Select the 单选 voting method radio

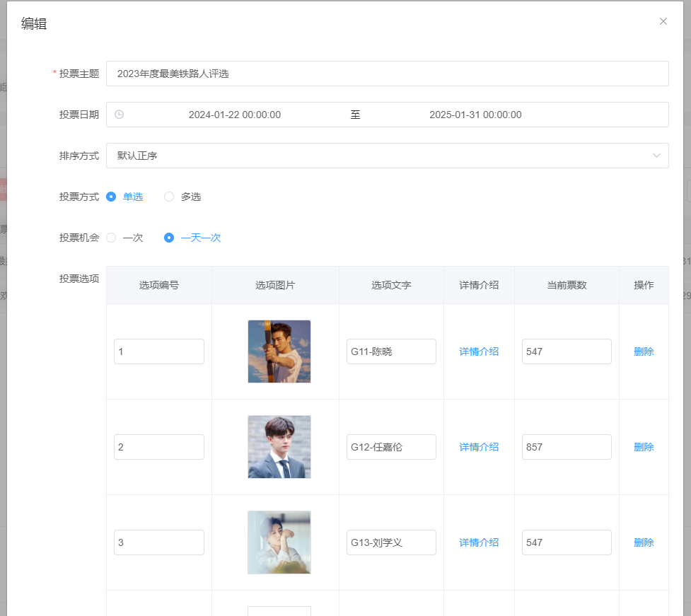(x=111, y=197)
